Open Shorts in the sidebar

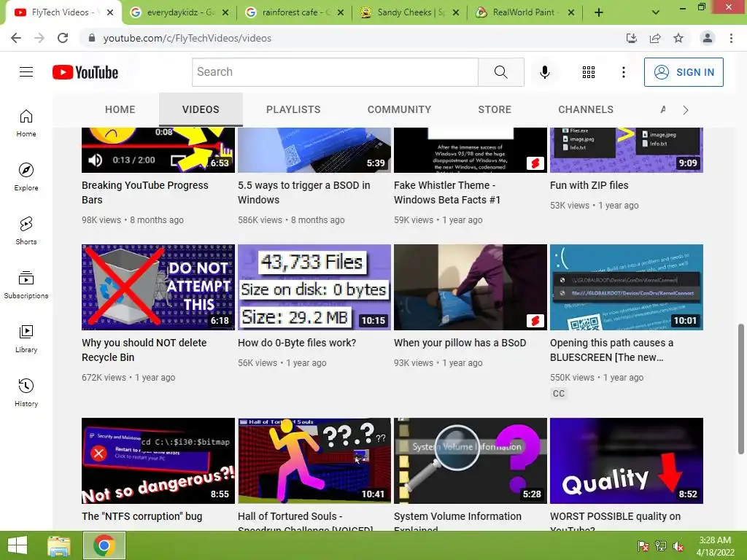(x=26, y=230)
